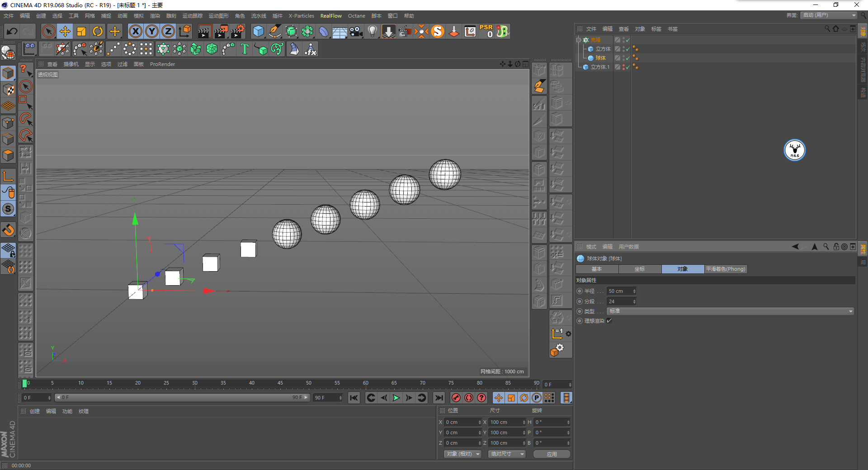
Task: Click the MoText green T icon
Action: click(245, 49)
